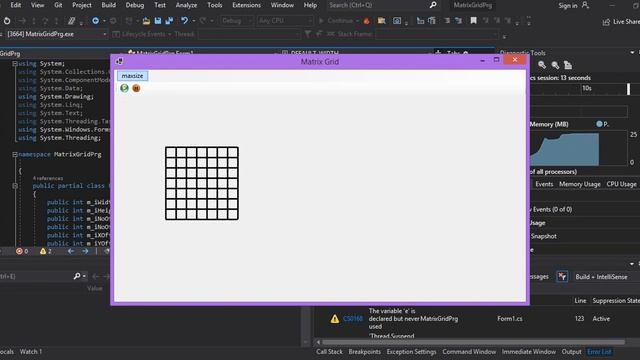Open the Debug configuration dropdown
Viewport: 640px width, 360px height.
click(237, 21)
